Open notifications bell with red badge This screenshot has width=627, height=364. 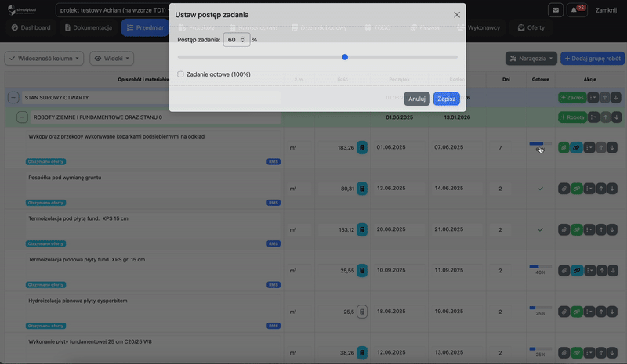(577, 10)
